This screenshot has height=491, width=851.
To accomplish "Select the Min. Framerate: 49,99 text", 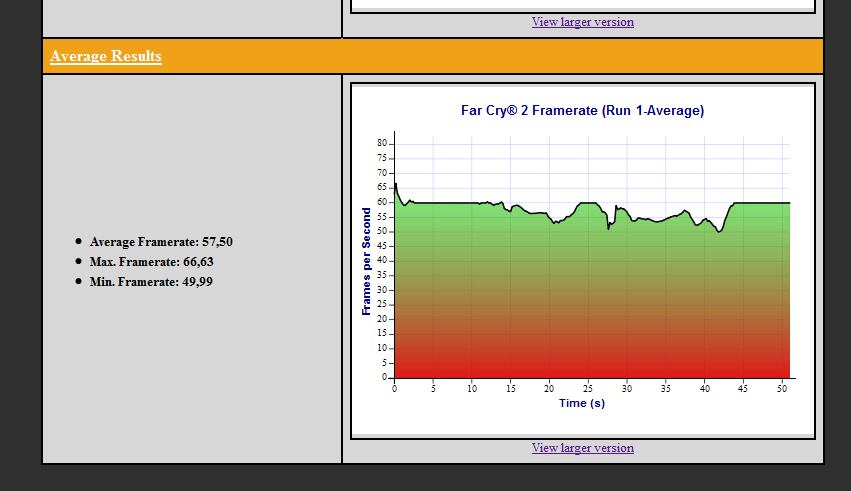I will (x=151, y=282).
